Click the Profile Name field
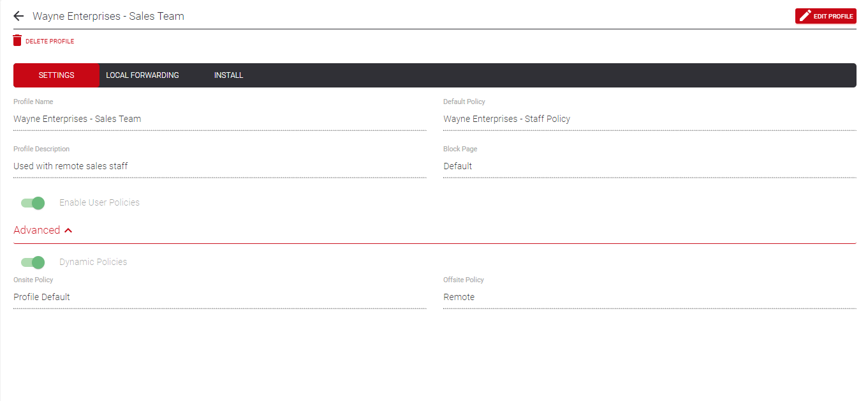This screenshot has height=401, width=868. tap(219, 119)
